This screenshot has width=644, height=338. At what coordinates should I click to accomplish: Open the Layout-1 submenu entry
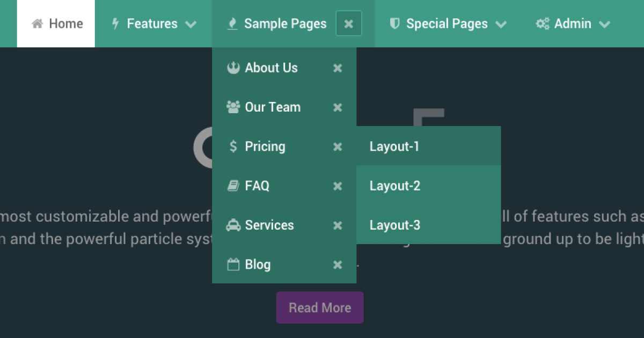(x=394, y=146)
